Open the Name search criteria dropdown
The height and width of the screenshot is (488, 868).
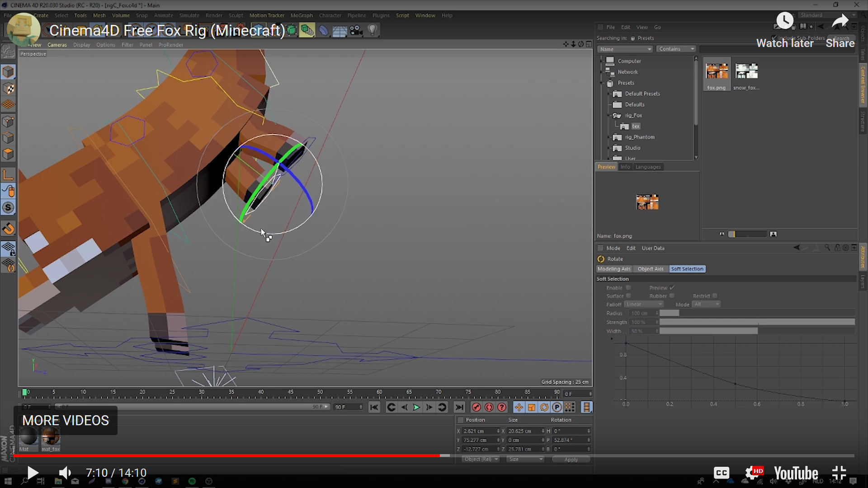[x=625, y=49]
